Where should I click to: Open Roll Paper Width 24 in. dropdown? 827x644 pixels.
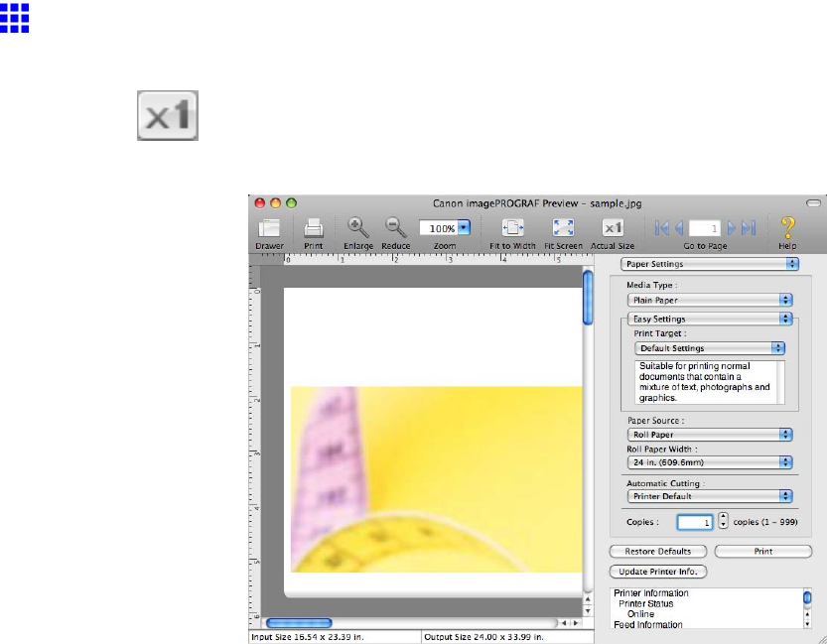[x=710, y=462]
